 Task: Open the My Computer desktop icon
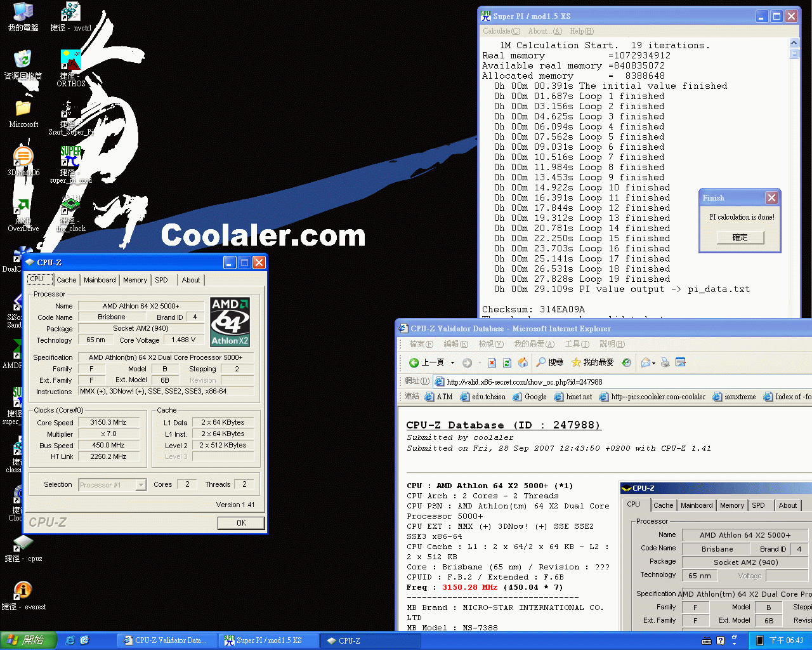[x=23, y=16]
